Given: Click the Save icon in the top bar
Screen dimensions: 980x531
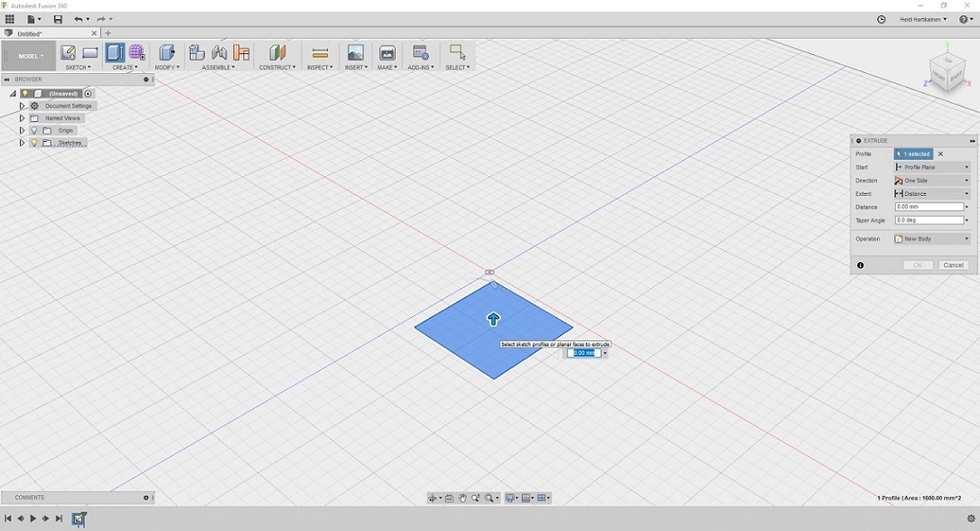Looking at the screenshot, I should point(58,19).
